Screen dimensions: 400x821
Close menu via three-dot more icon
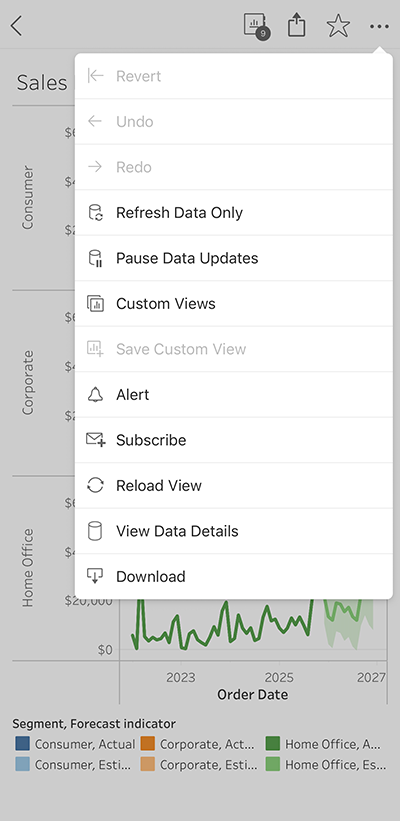pos(379,26)
